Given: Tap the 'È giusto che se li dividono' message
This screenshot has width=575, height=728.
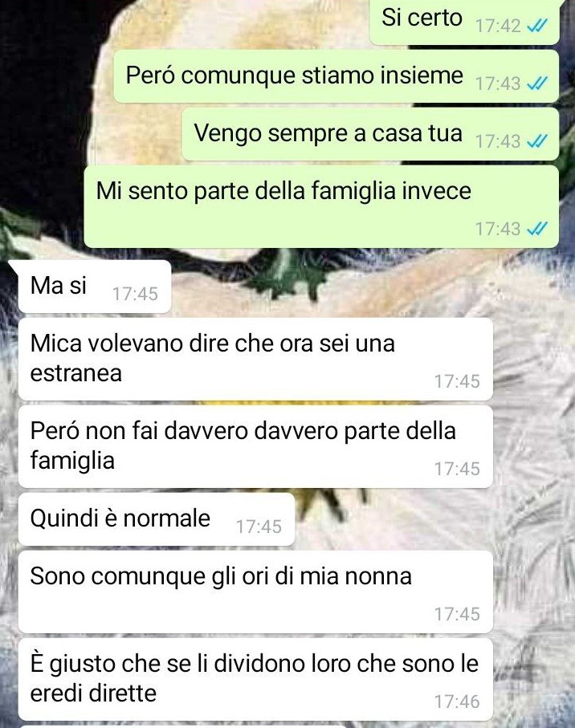Looking at the screenshot, I should point(255,679).
